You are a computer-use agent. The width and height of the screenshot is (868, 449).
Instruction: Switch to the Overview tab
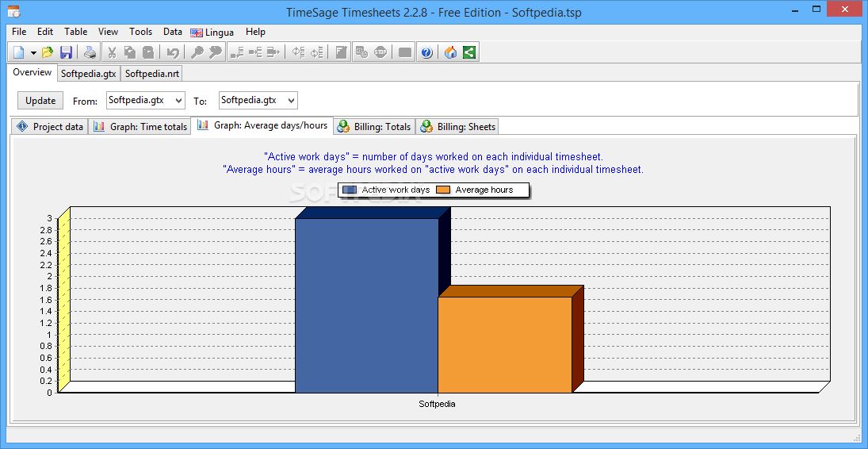[33, 72]
